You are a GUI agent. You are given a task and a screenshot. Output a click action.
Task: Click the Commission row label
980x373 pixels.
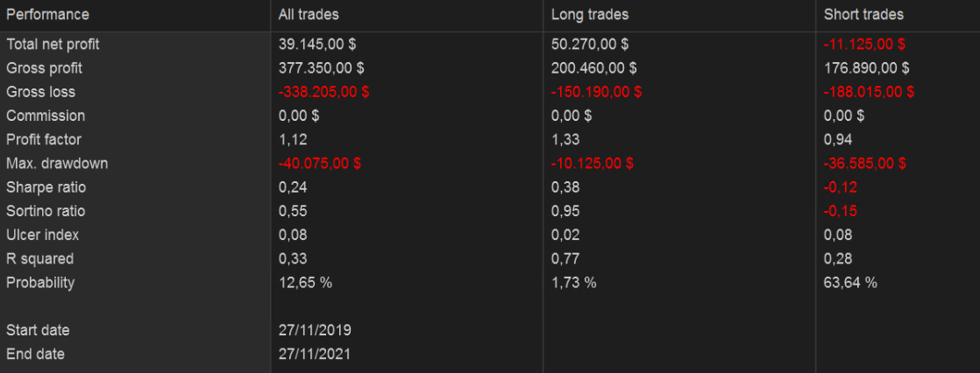coord(46,116)
